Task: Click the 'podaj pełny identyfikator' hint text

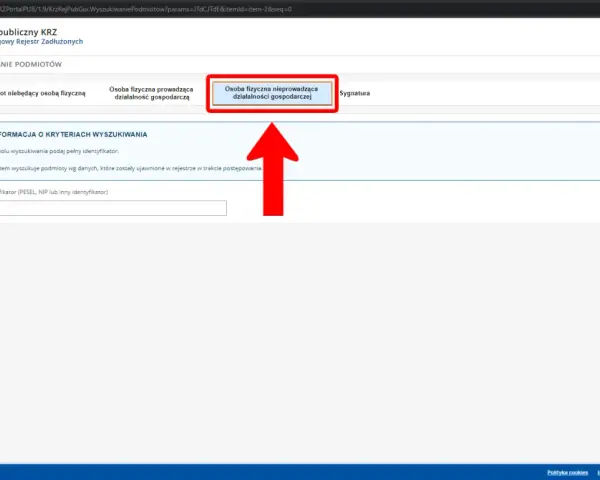Action: click(x=59, y=151)
